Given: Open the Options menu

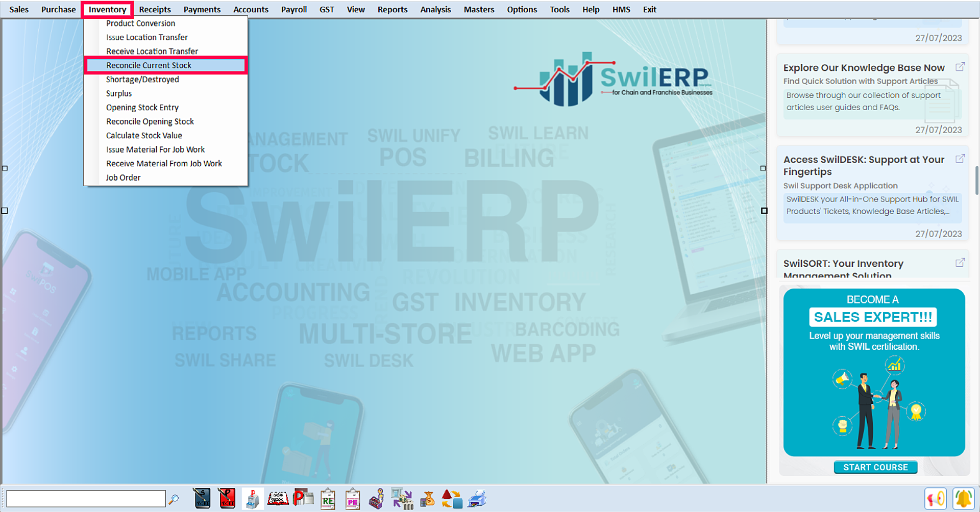Looking at the screenshot, I should pyautogui.click(x=522, y=9).
